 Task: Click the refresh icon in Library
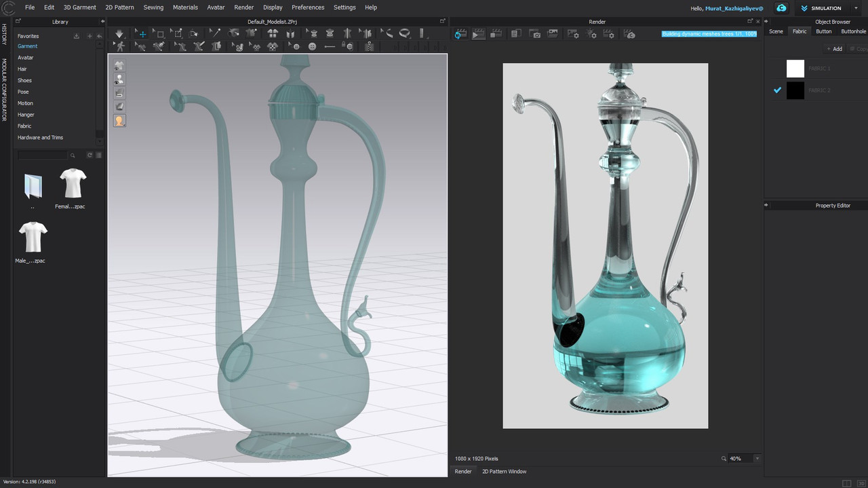click(90, 155)
